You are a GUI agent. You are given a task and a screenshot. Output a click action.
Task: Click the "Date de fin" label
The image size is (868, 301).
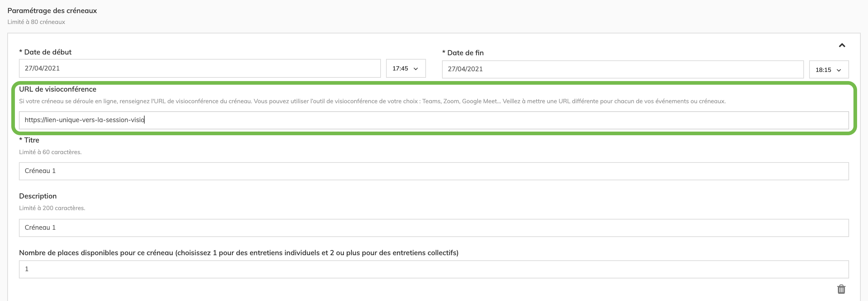coord(465,53)
